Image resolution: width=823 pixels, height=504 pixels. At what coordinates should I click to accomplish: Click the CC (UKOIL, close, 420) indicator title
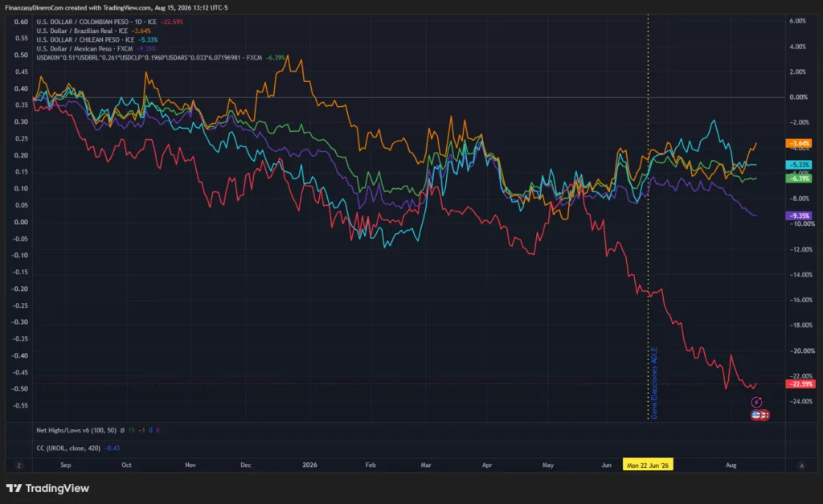pos(68,449)
